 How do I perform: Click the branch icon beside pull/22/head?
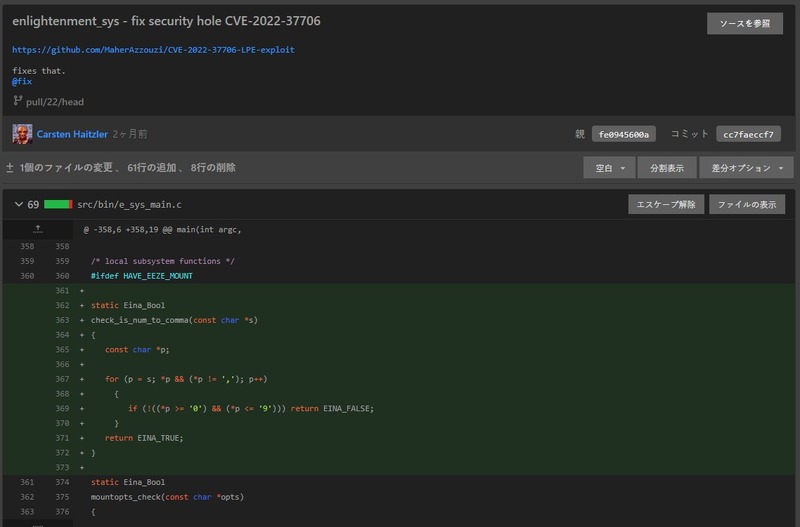18,101
